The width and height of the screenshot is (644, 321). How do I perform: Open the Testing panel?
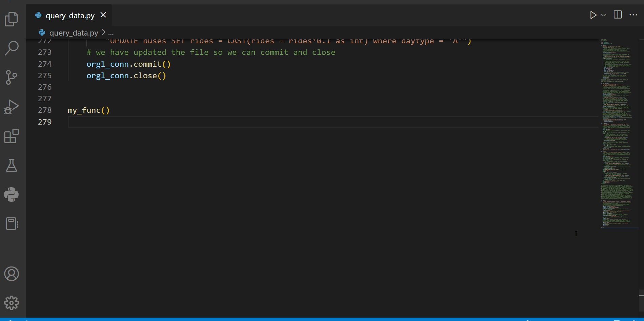(x=12, y=166)
